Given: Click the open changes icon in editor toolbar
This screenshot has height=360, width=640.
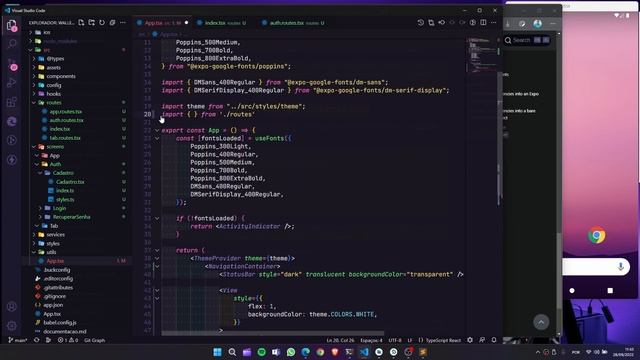Looking at the screenshot, I should coord(431,23).
